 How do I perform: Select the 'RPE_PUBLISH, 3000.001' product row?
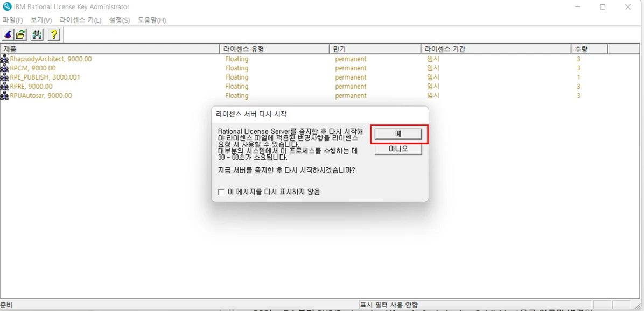point(45,77)
